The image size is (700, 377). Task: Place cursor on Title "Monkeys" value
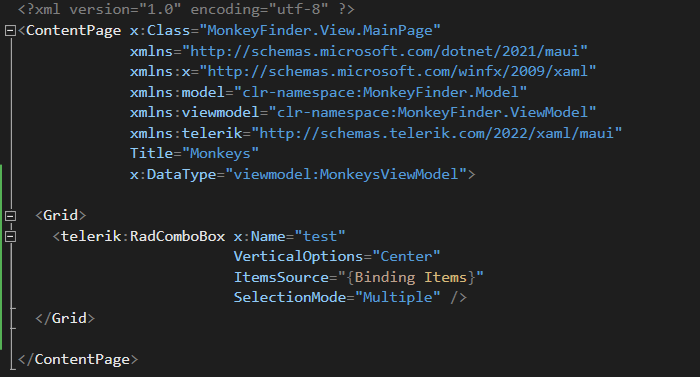(x=221, y=154)
